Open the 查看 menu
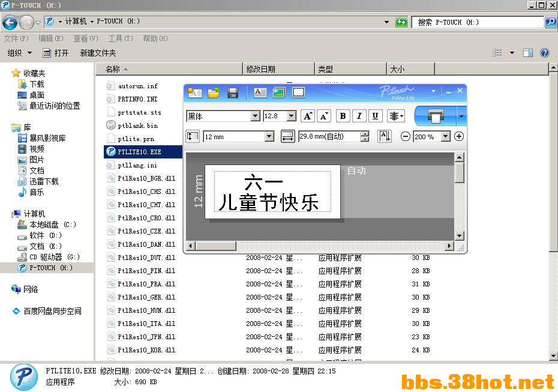This screenshot has width=558, height=392. [x=86, y=38]
